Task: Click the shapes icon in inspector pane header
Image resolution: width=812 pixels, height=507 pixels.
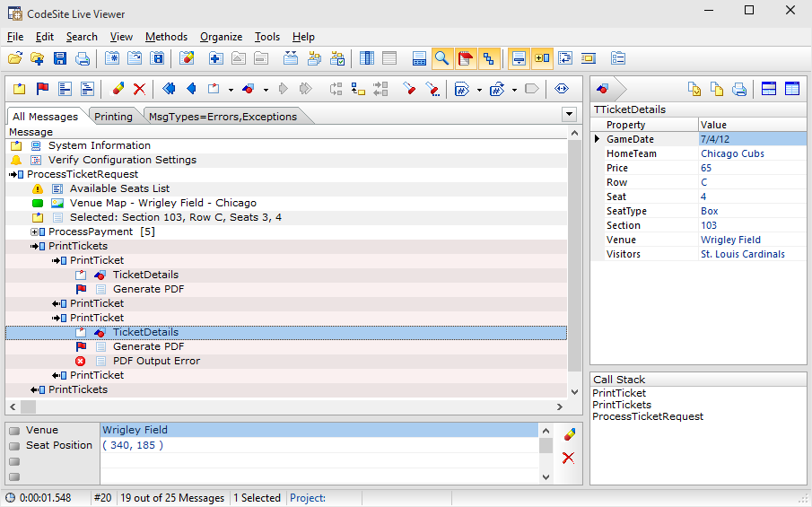Action: tap(602, 89)
